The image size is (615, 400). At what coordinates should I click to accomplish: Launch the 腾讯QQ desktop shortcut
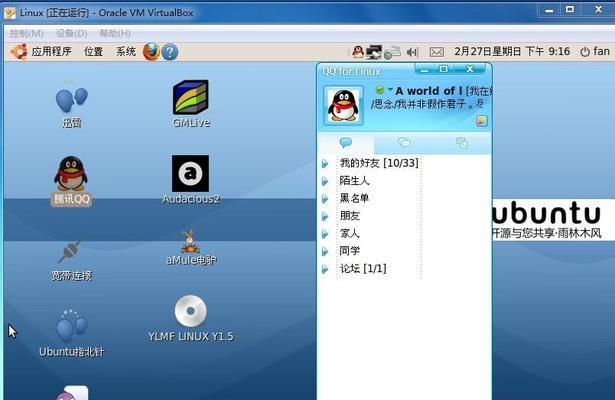tap(70, 175)
